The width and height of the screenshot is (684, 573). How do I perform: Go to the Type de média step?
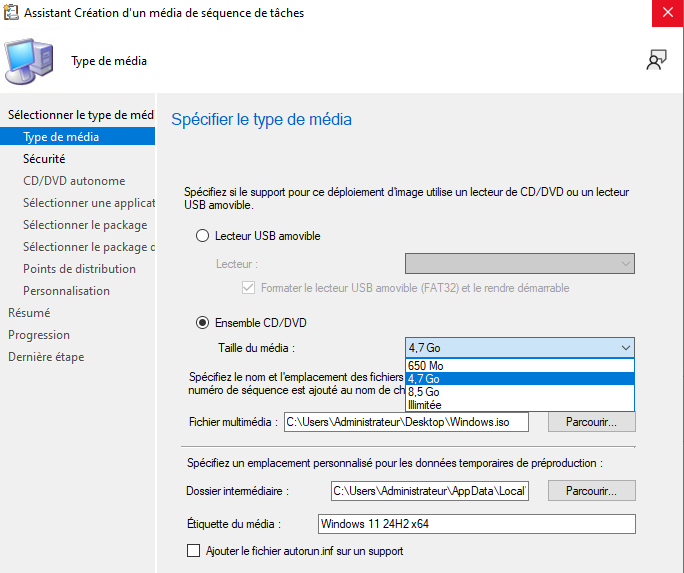point(60,137)
